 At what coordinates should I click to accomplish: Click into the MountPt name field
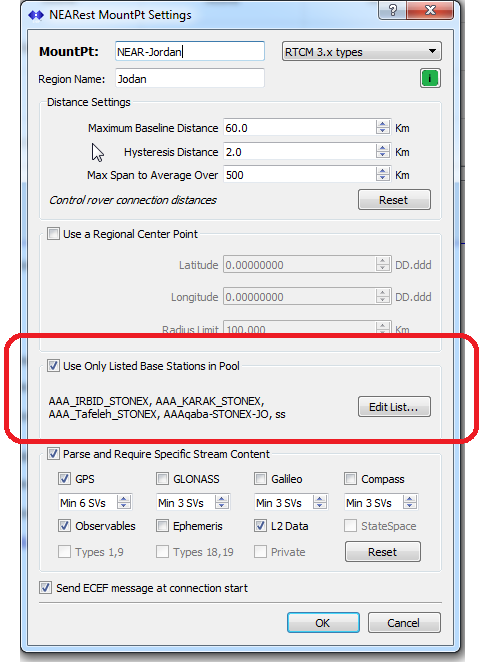(x=190, y=52)
